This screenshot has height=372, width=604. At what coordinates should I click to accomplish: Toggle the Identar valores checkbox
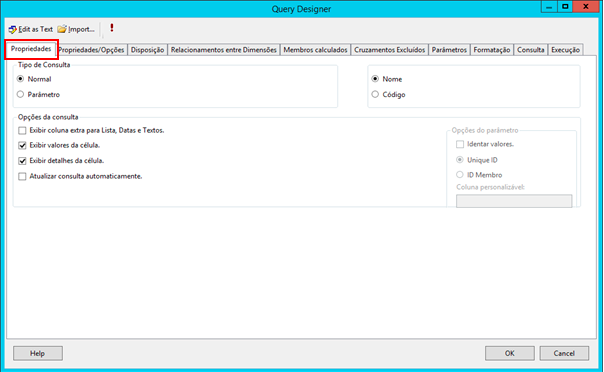[x=460, y=144]
